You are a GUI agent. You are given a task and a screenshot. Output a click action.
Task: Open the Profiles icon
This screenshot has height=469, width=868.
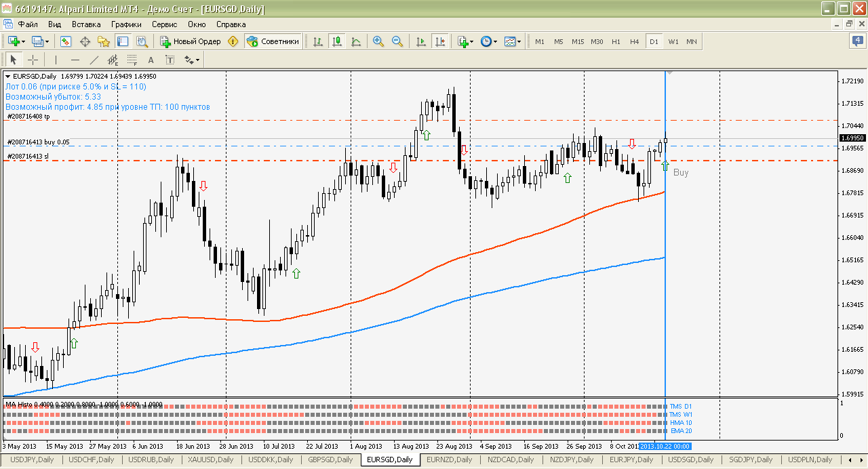pos(37,41)
